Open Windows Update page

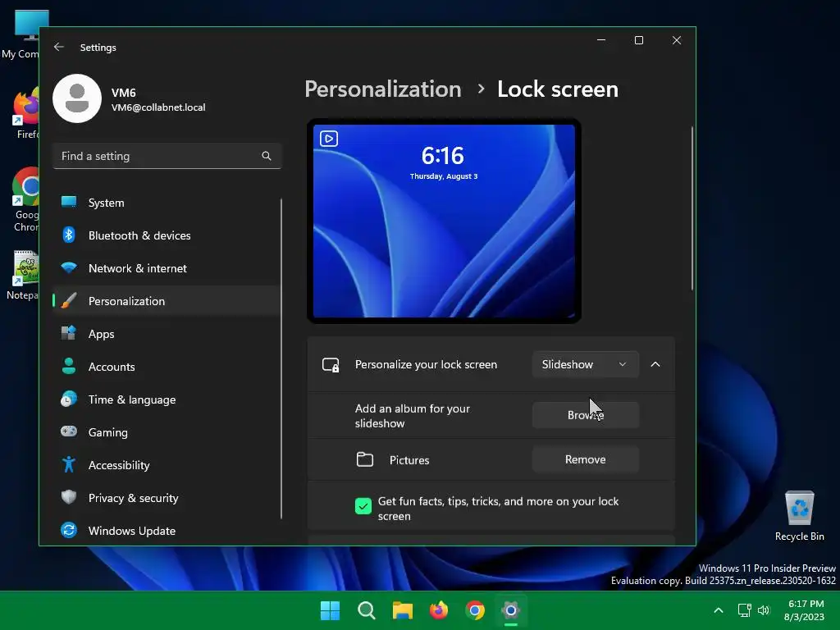click(166, 531)
